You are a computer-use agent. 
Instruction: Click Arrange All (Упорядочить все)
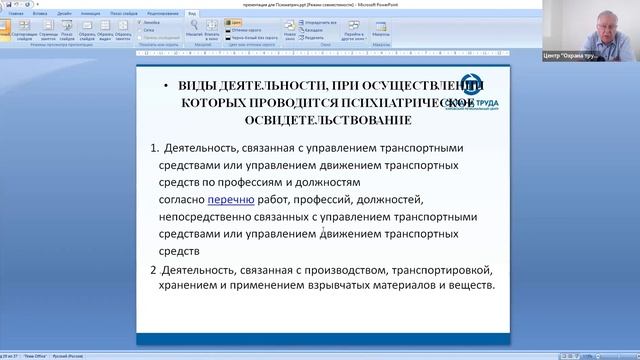click(x=318, y=23)
